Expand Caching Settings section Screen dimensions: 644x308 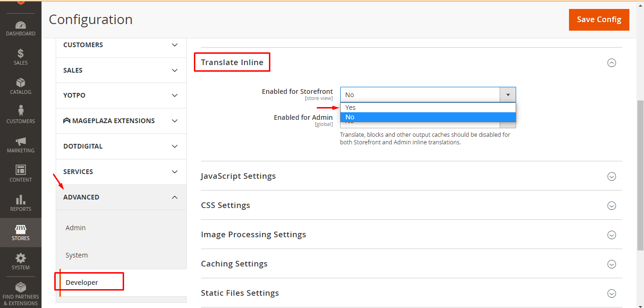point(611,264)
